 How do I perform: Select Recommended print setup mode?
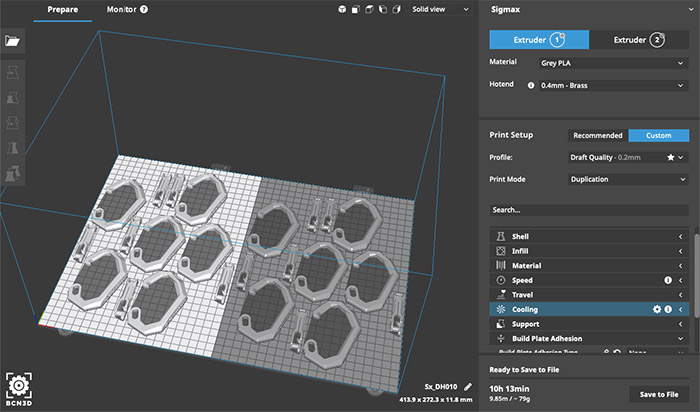(x=598, y=136)
